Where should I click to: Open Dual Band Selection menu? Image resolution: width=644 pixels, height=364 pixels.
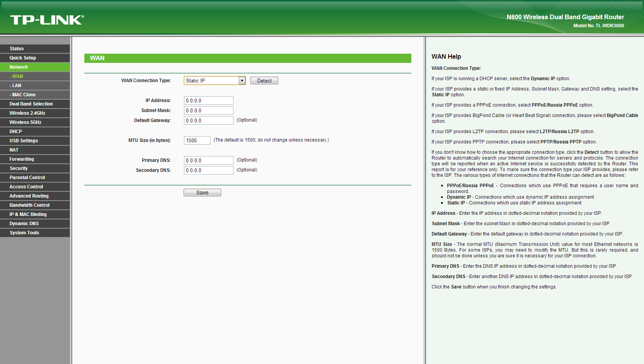point(35,104)
